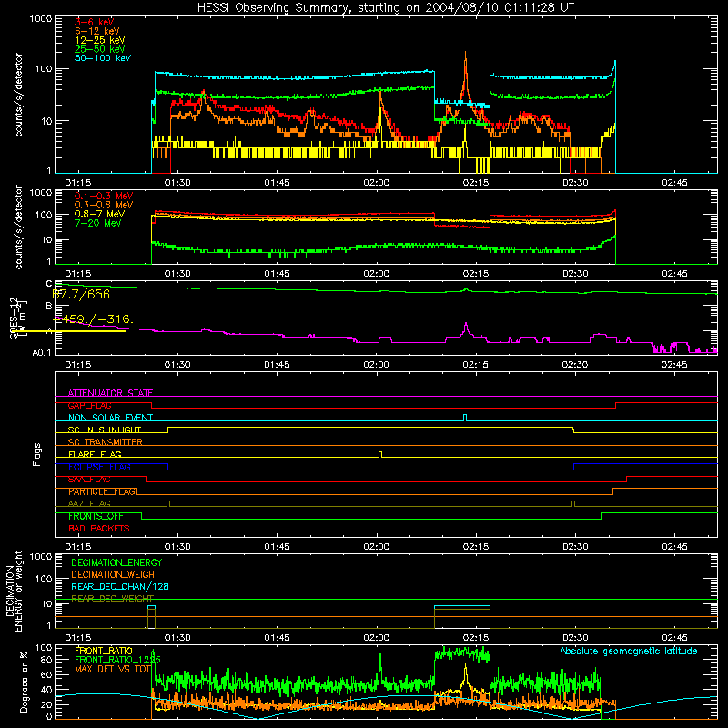Click the 01:30 tick label under top keV panel
Screen dimensions: 728x728
(177, 183)
